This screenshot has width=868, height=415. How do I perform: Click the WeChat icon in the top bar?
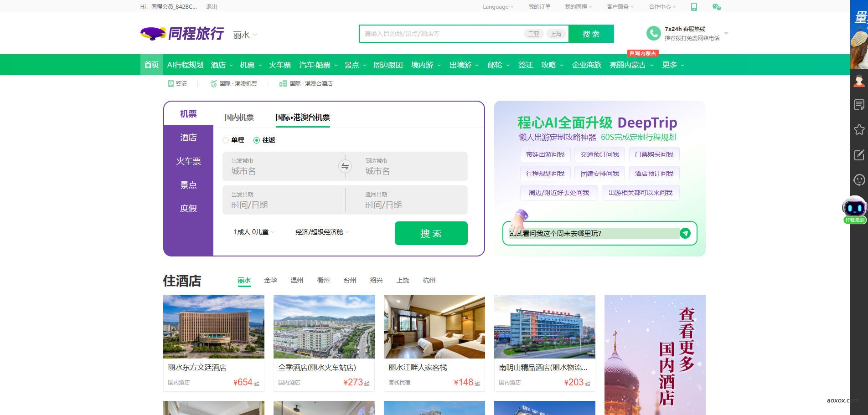(x=716, y=7)
